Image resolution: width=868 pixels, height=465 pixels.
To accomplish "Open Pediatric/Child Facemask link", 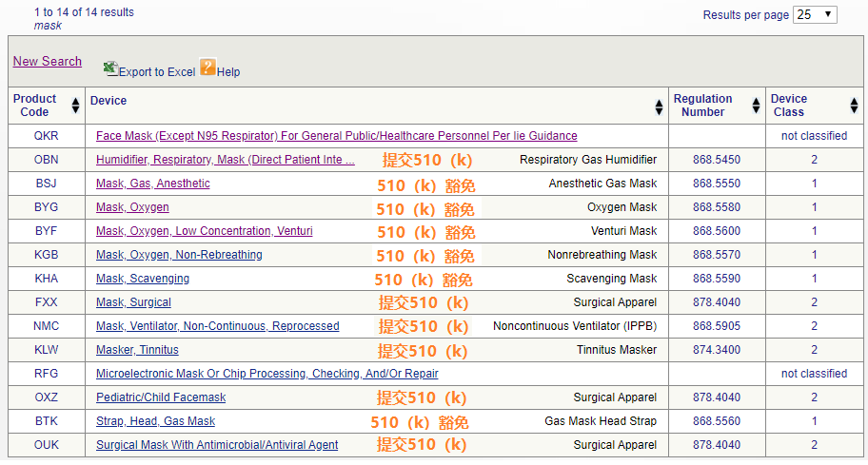I will (x=161, y=397).
